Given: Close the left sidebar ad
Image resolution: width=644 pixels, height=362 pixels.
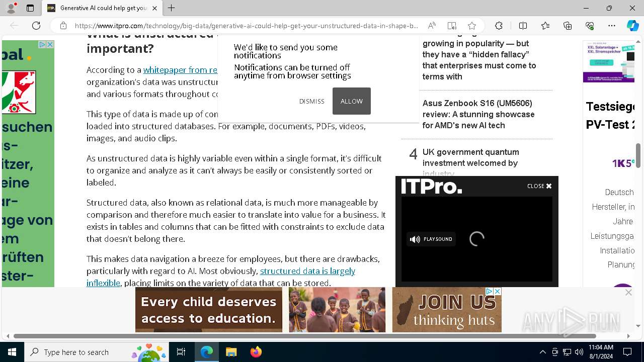Looking at the screenshot, I should pos(50,45).
